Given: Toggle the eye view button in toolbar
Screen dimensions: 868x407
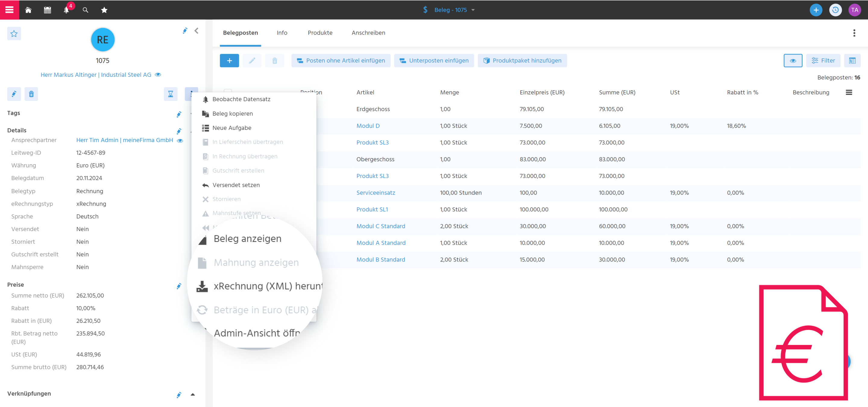Looking at the screenshot, I should coord(793,61).
